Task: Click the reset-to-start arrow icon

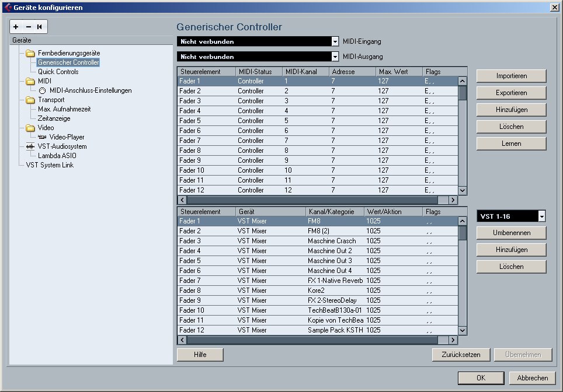Action: pyautogui.click(x=40, y=26)
